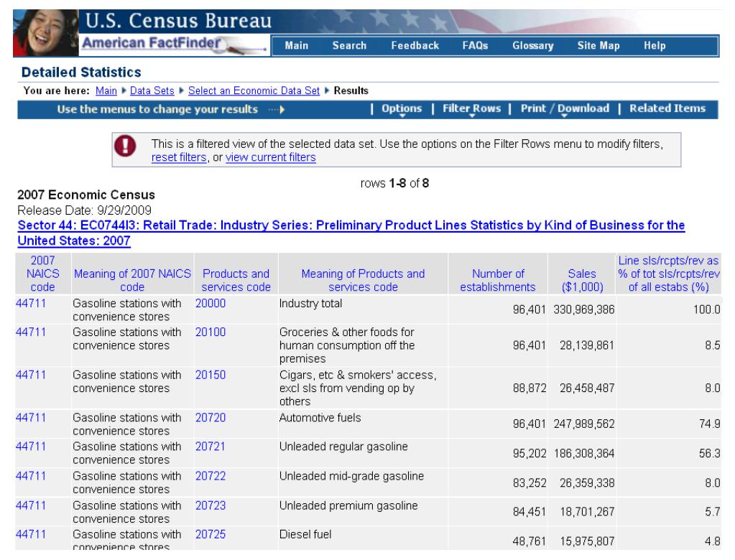735x560 pixels.
Task: Click the American FactFinder logo
Action: (x=173, y=44)
